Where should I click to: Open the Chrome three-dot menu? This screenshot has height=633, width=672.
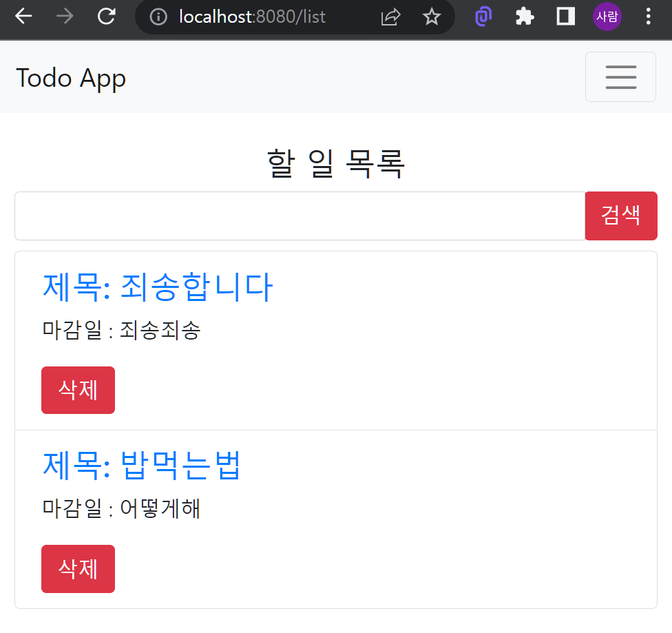tap(648, 16)
